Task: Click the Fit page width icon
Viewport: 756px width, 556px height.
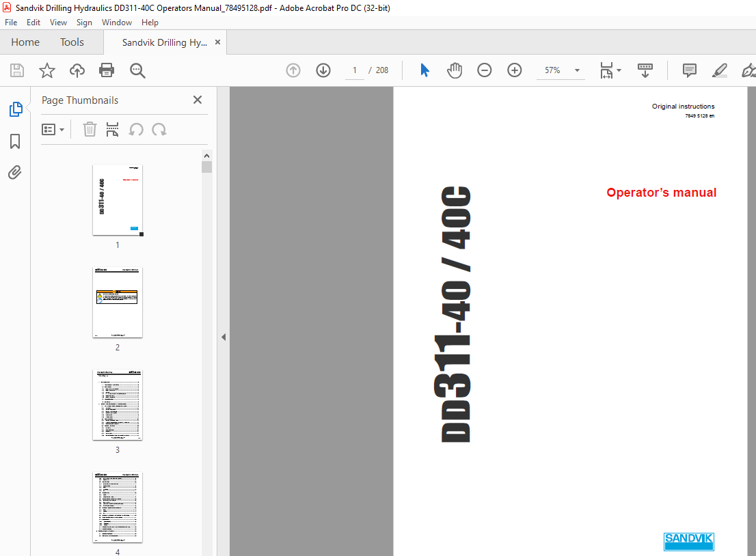Action: [606, 70]
